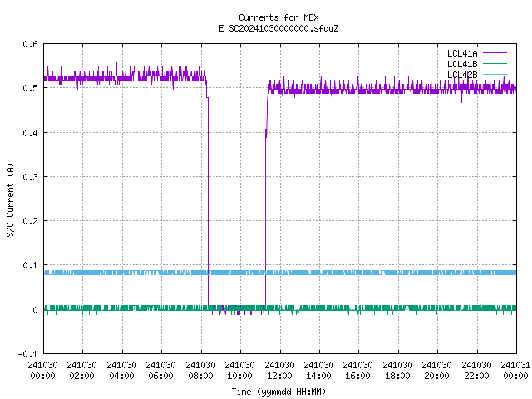Click the x-axis tick 241030 02:00
Screen dimensions: 532x399
[81, 370]
